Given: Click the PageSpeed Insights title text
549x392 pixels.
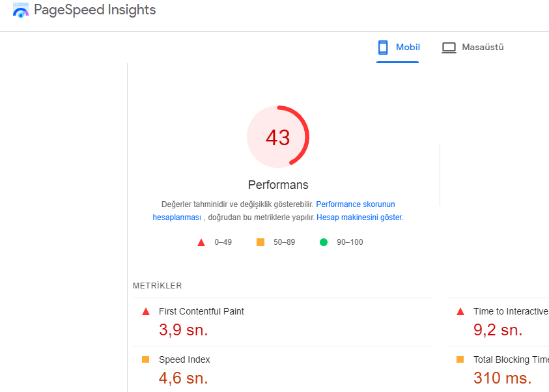Looking at the screenshot, I should click(94, 10).
